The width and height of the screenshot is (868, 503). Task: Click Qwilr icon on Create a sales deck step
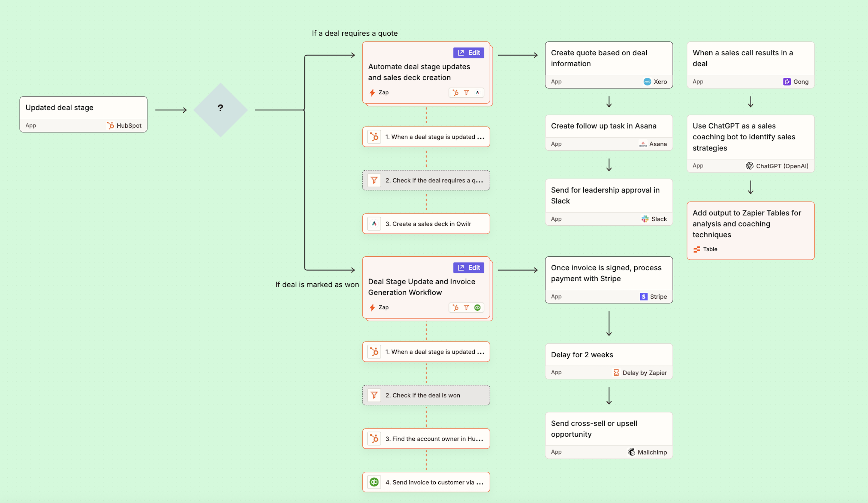tap(374, 224)
